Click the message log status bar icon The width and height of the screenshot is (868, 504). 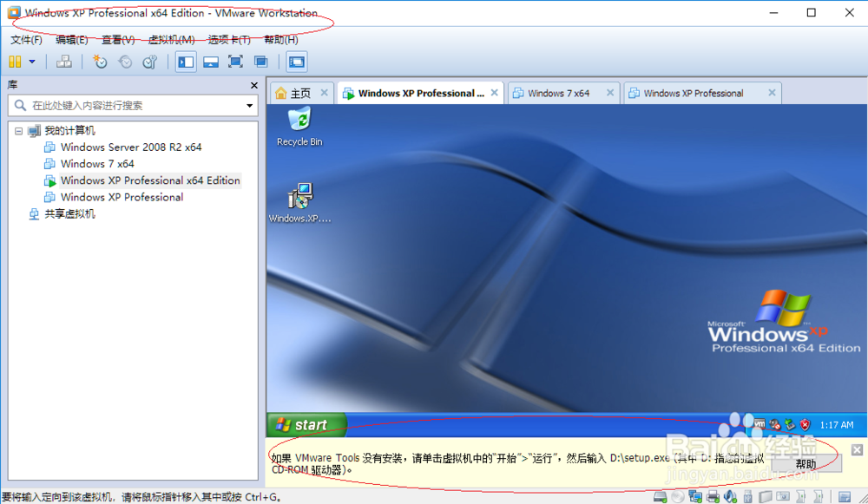845,497
